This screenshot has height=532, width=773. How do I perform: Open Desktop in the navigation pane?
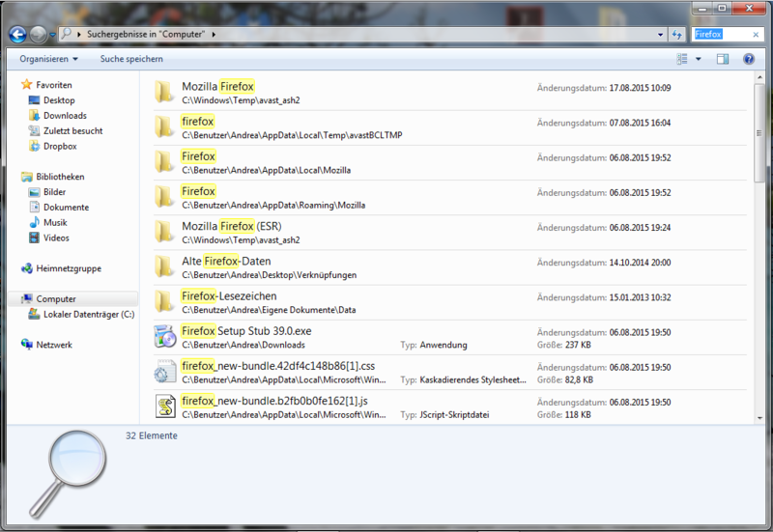[x=59, y=100]
